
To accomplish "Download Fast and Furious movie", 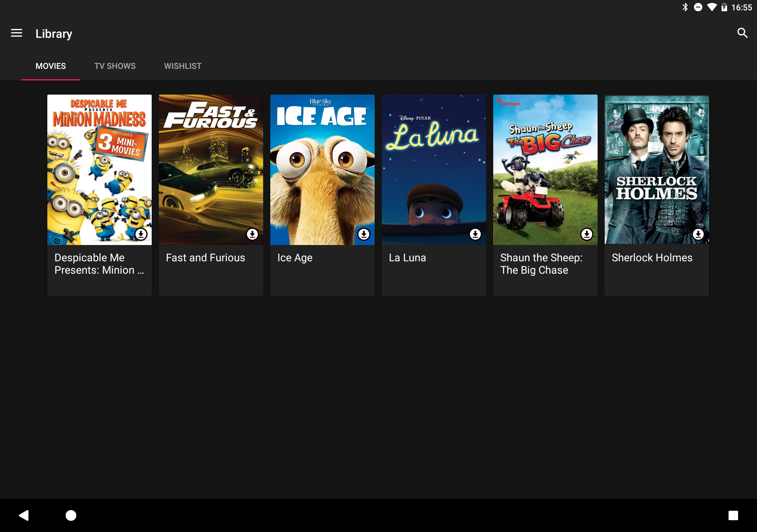I will (x=253, y=234).
